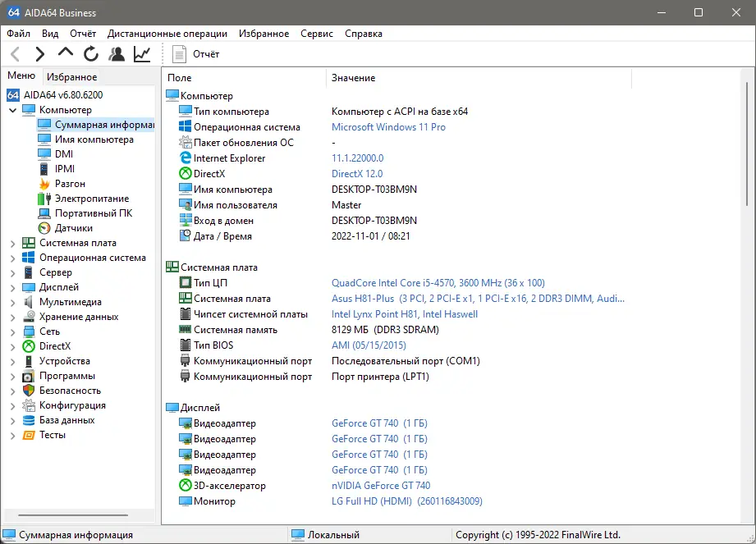Click the Программы icon in tree
Screen dimensions: 756x544
pyautogui.click(x=29, y=376)
